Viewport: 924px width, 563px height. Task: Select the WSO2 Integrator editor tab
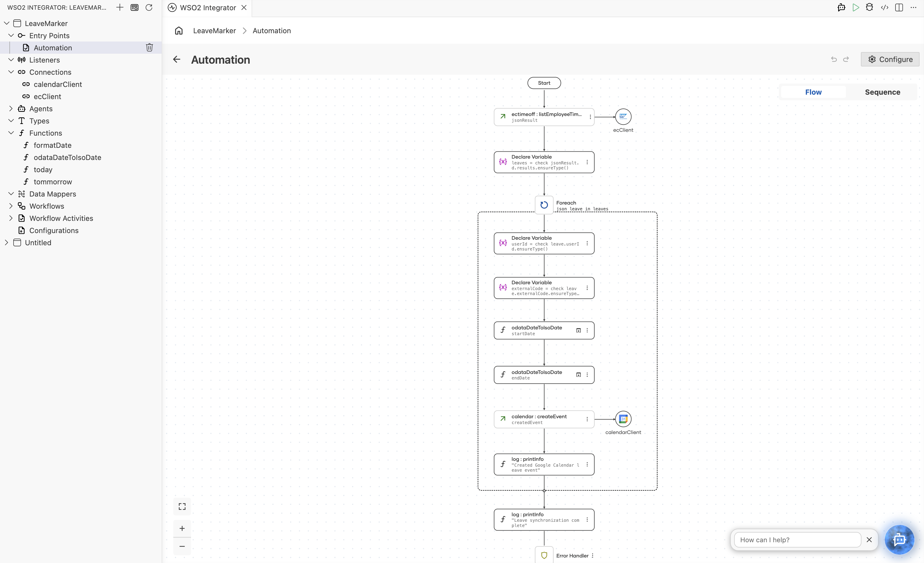tap(207, 7)
